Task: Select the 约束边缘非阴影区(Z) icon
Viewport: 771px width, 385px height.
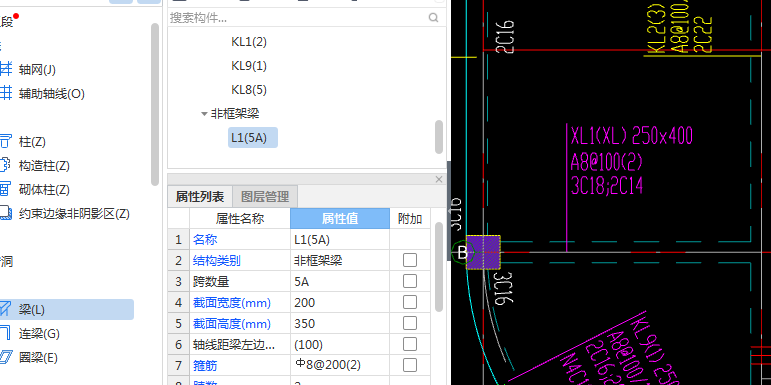Action: (x=5, y=213)
